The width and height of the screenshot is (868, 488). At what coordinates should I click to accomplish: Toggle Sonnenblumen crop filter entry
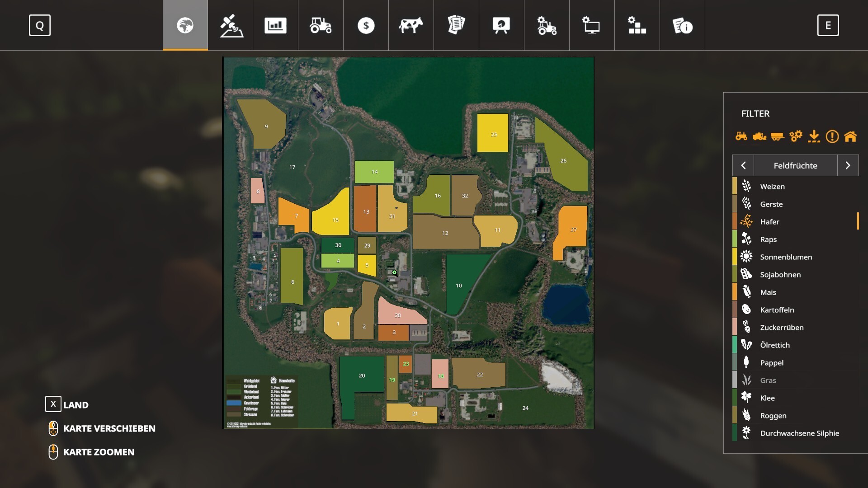tap(786, 257)
